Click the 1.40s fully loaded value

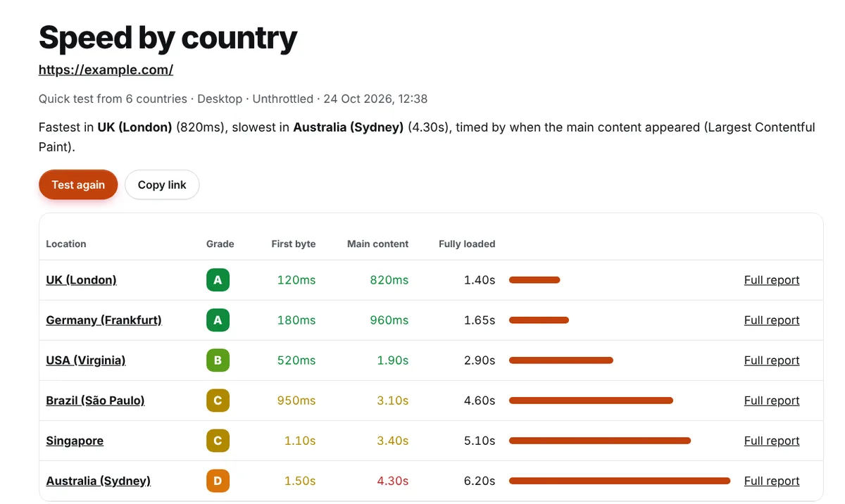(x=480, y=280)
